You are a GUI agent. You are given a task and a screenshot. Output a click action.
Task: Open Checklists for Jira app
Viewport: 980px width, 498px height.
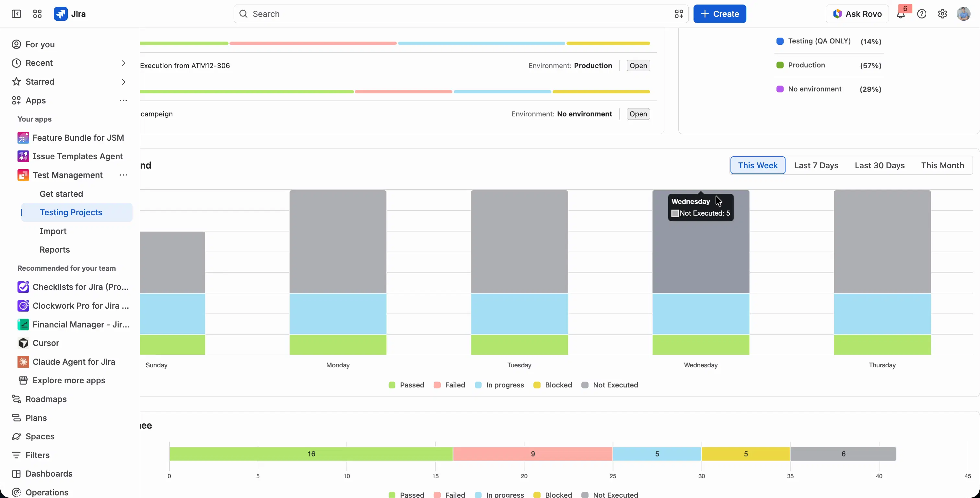pyautogui.click(x=74, y=287)
